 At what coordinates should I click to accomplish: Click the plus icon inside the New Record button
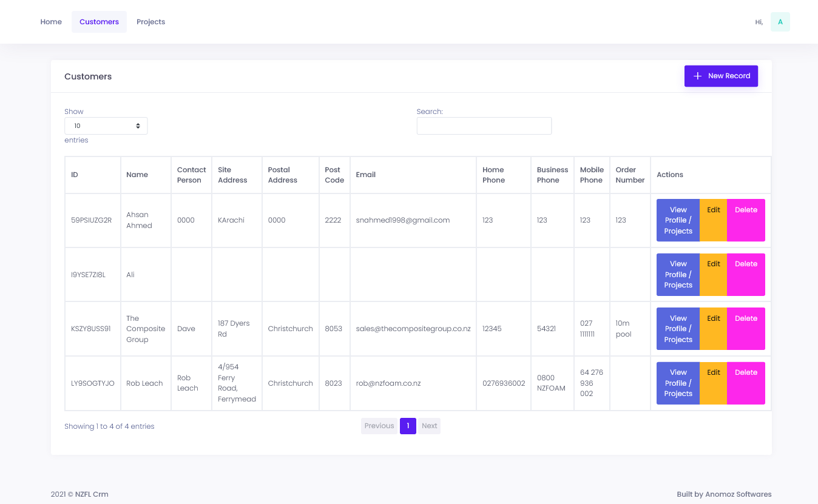pyautogui.click(x=696, y=76)
